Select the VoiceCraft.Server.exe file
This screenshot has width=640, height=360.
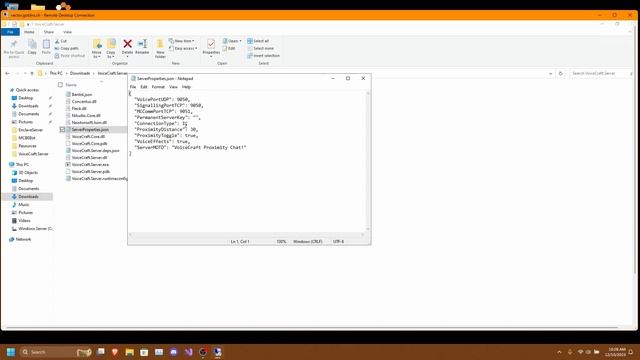90,164
